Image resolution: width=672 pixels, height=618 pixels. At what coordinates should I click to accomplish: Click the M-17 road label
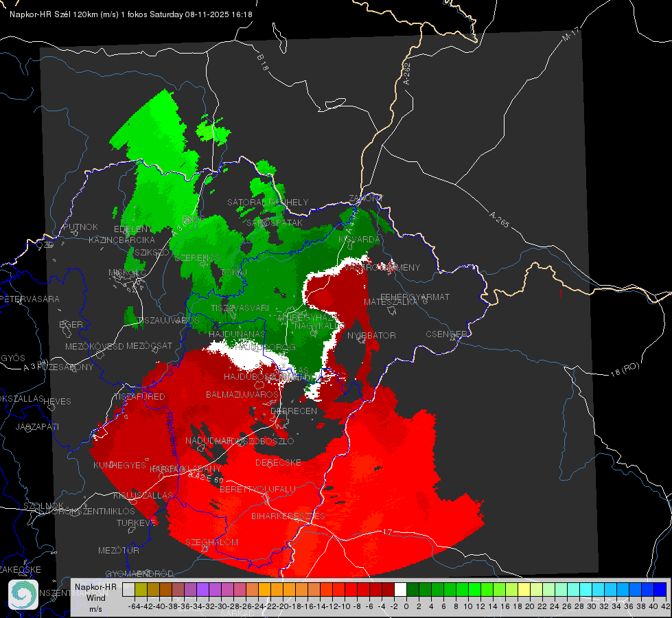[570, 34]
